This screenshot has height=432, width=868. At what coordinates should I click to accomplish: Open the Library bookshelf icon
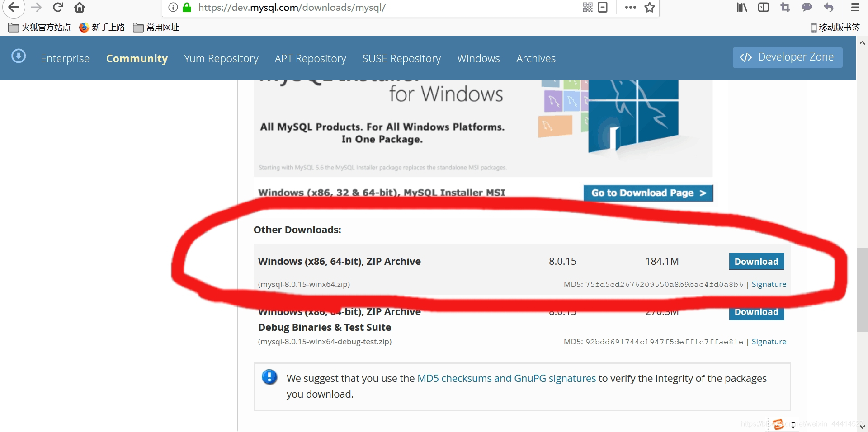[x=742, y=7]
